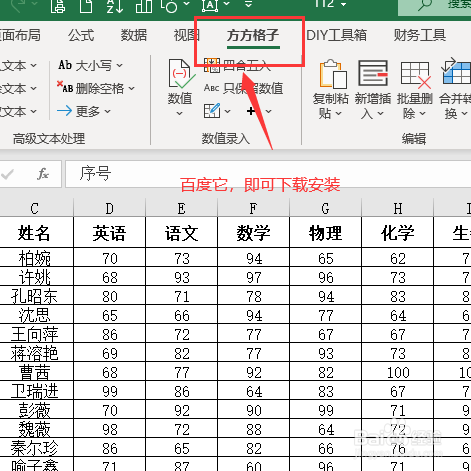Screen dimensions: 471x471
Task: Switch to the 视图 ribbon tab
Action: [186, 35]
